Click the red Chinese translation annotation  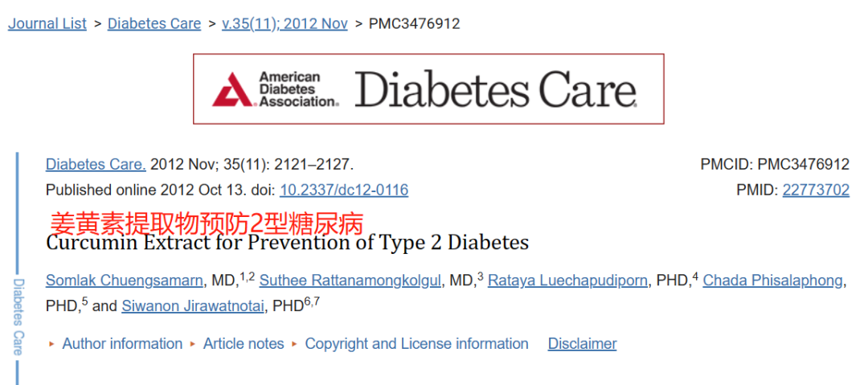207,223
